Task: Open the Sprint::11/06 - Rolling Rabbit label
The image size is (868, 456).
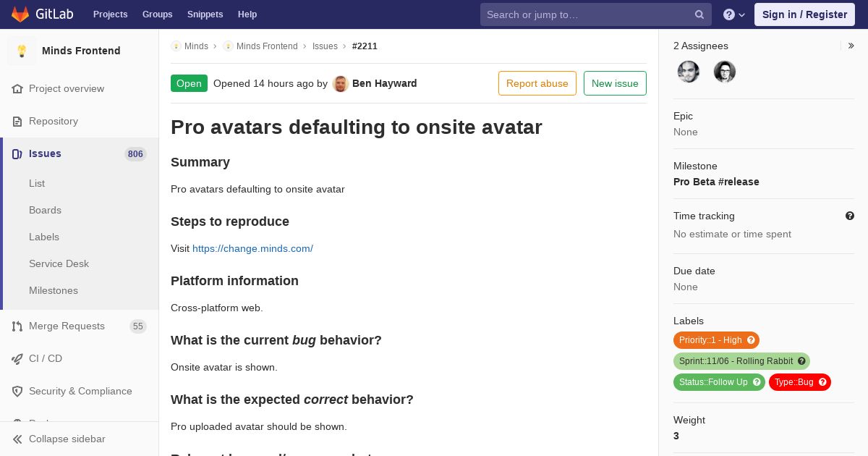Action: click(x=736, y=361)
